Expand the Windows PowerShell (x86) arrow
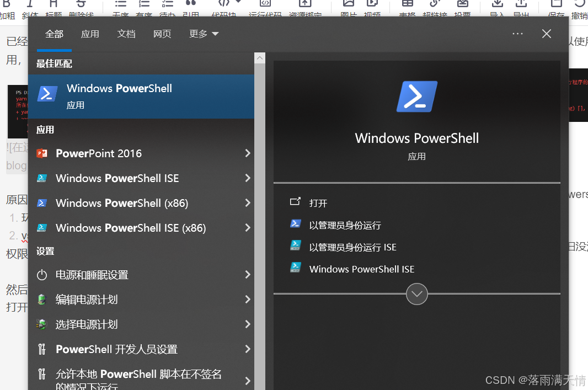The height and width of the screenshot is (390, 588). (x=248, y=203)
